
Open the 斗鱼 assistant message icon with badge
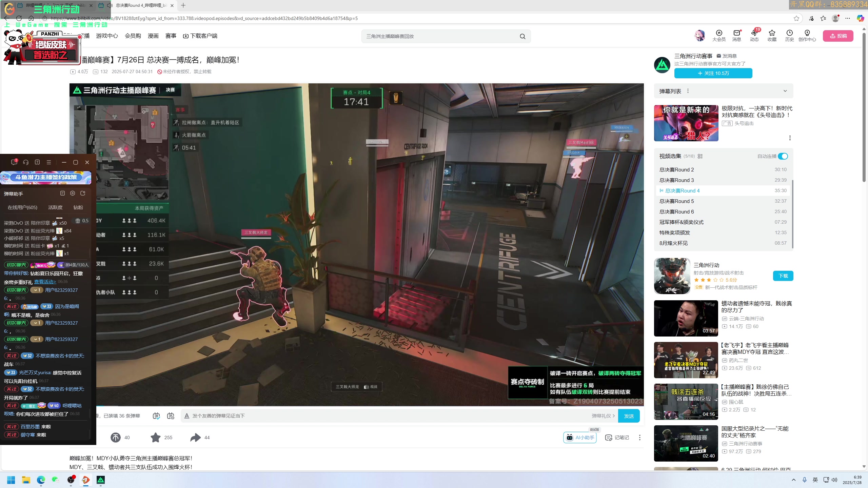pos(14,162)
